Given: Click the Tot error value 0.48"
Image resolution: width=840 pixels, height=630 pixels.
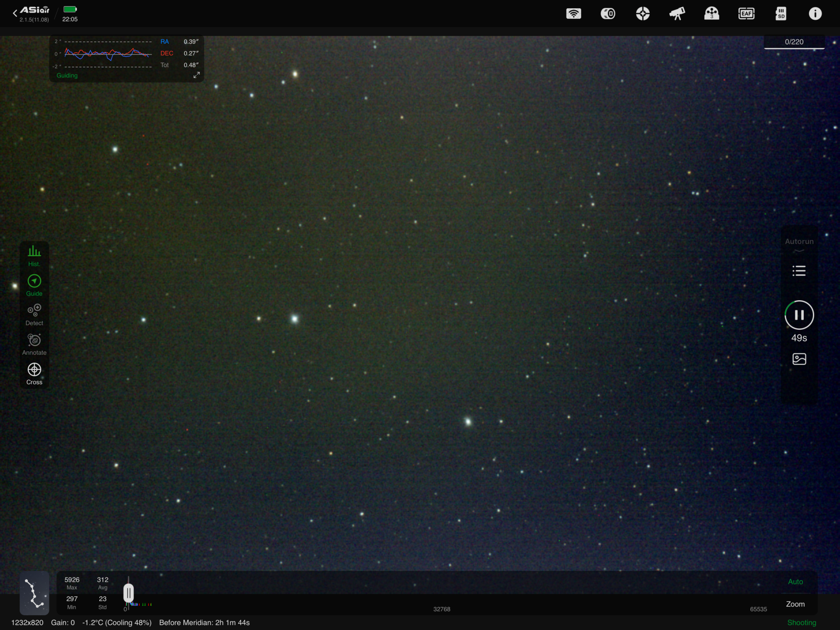Looking at the screenshot, I should tap(191, 65).
